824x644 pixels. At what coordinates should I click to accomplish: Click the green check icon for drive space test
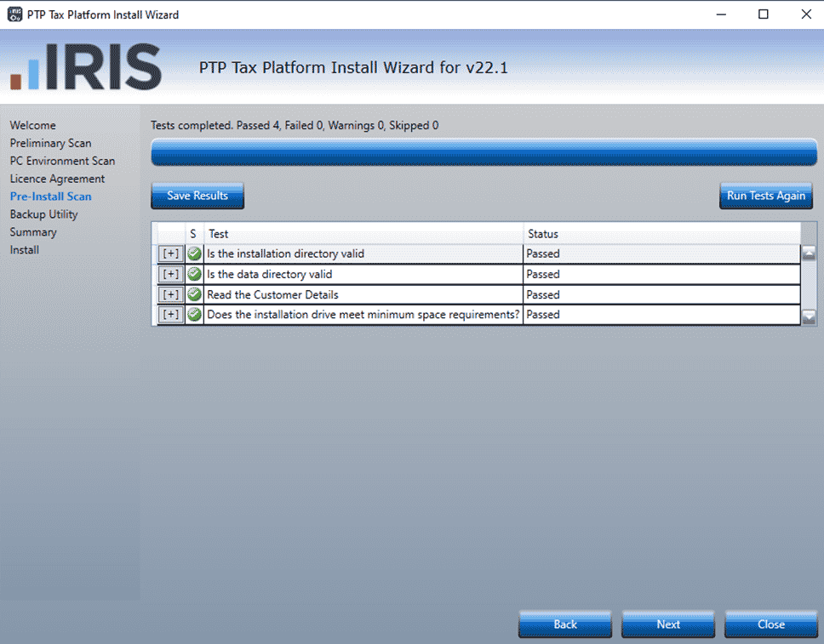pyautogui.click(x=194, y=315)
